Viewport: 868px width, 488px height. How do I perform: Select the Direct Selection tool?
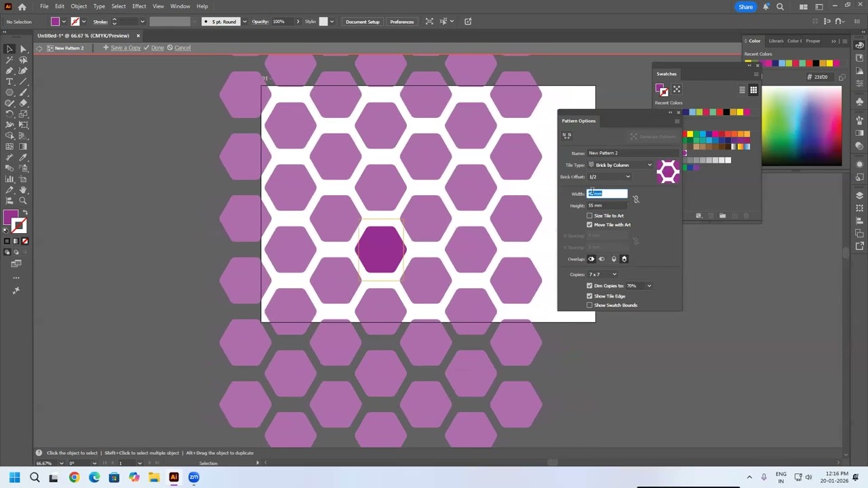(23, 49)
